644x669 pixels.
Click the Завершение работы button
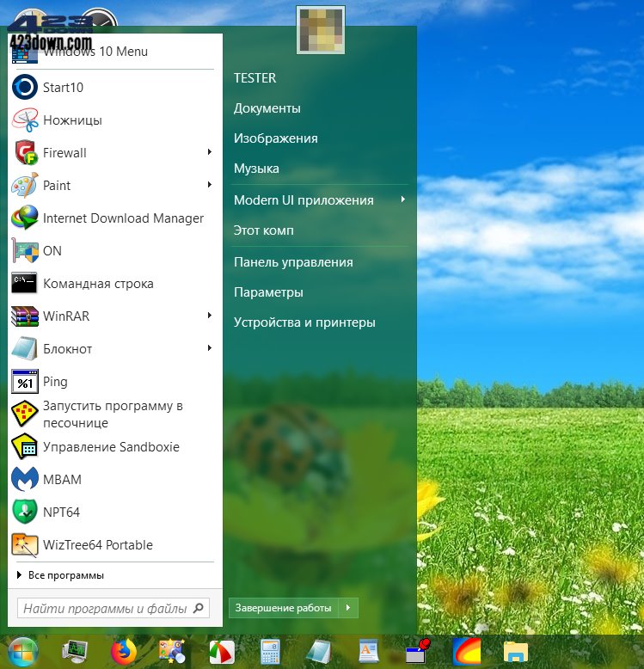click(x=284, y=608)
